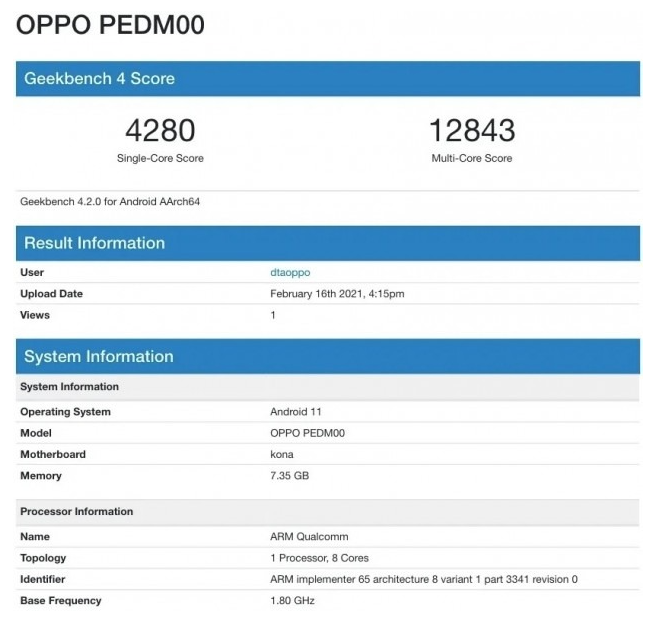
Task: Click the Single-Core Score label
Action: click(160, 158)
